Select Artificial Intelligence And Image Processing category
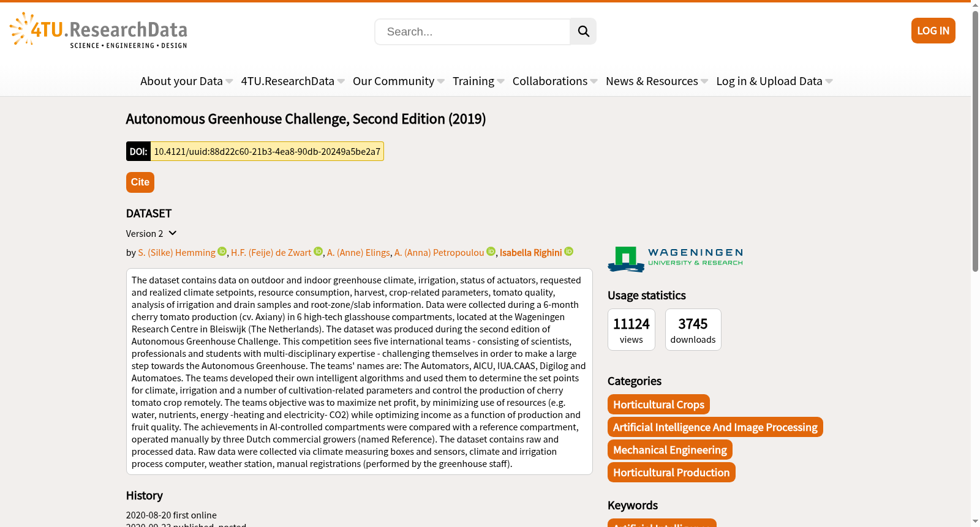The image size is (980, 527). (715, 427)
